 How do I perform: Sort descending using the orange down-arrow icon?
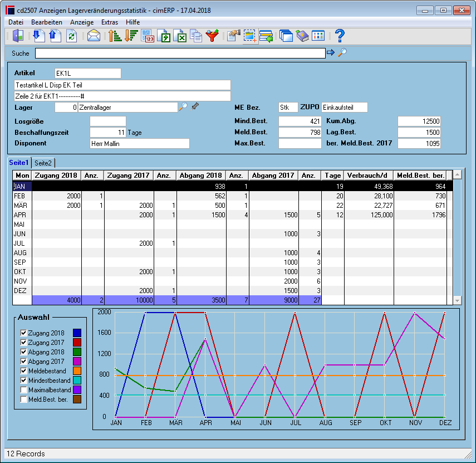(x=131, y=36)
